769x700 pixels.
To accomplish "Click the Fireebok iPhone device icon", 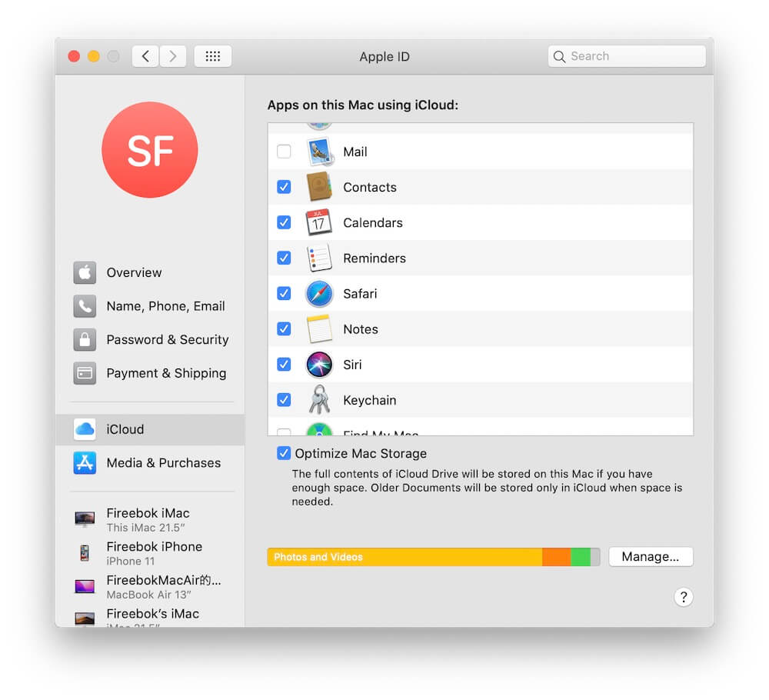I will coord(85,553).
